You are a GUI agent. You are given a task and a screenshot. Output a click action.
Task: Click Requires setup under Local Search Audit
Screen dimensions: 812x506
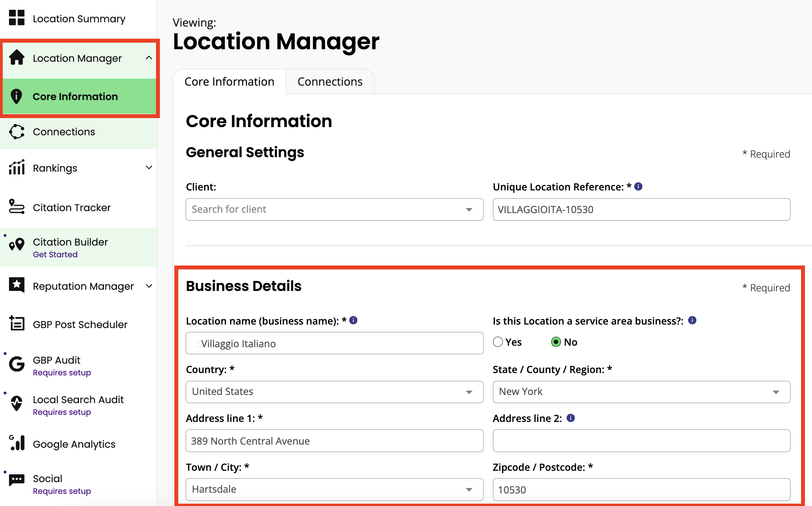pyautogui.click(x=62, y=412)
